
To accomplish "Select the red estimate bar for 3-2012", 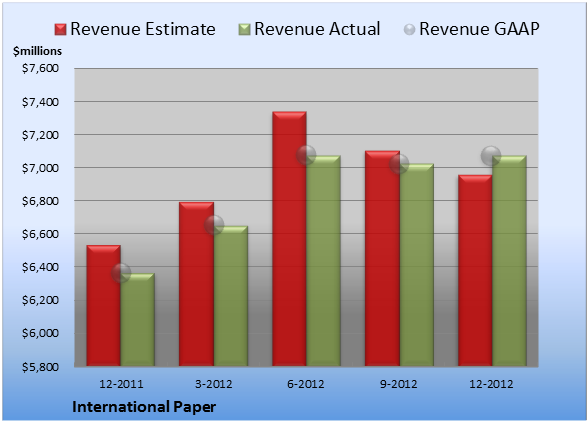I will [196, 284].
